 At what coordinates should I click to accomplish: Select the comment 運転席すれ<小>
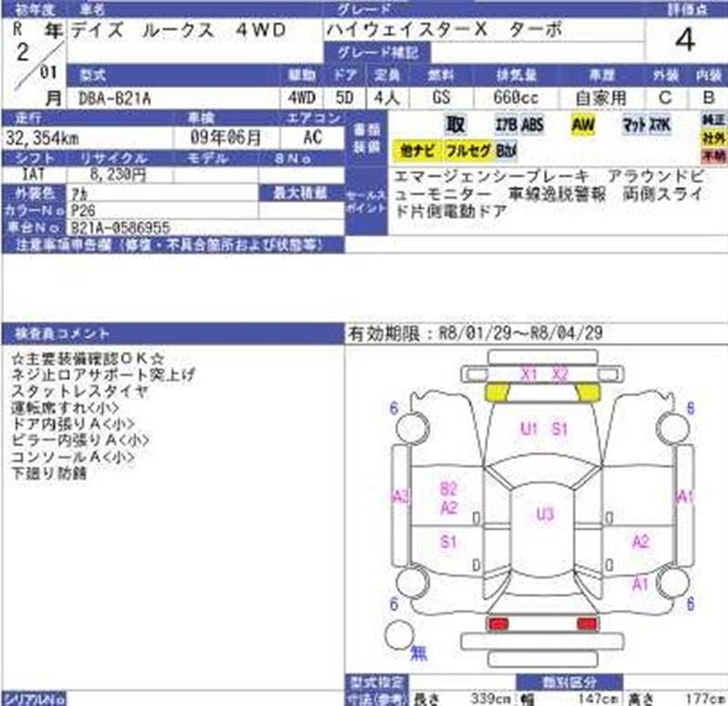click(x=65, y=408)
